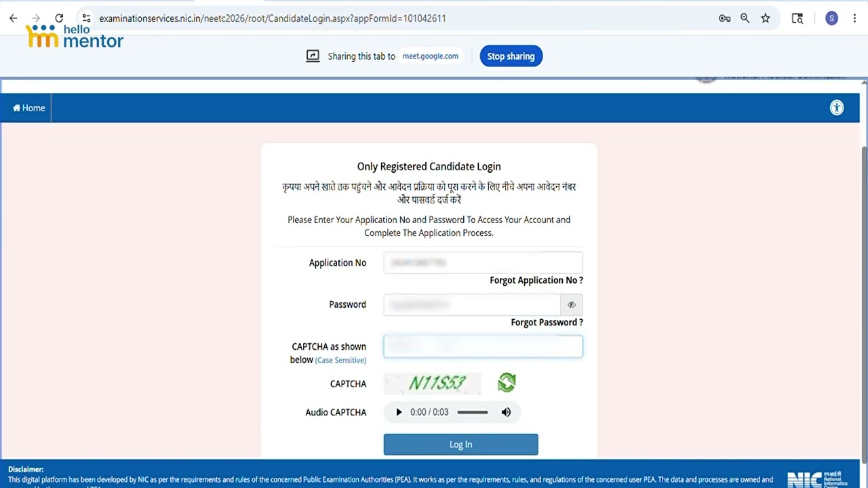The height and width of the screenshot is (488, 868).
Task: Click the tab sharing screen icon
Action: click(313, 56)
